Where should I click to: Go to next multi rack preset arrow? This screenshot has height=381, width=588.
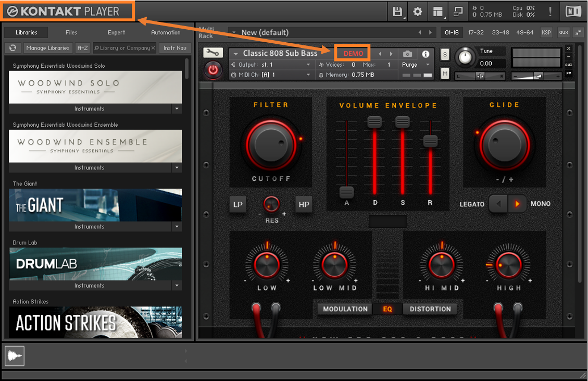coord(430,33)
